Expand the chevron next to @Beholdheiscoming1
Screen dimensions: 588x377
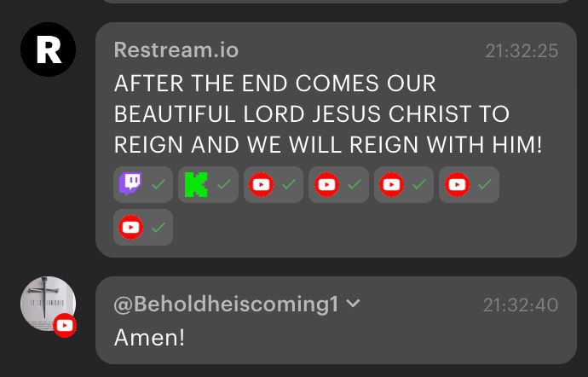[354, 303]
